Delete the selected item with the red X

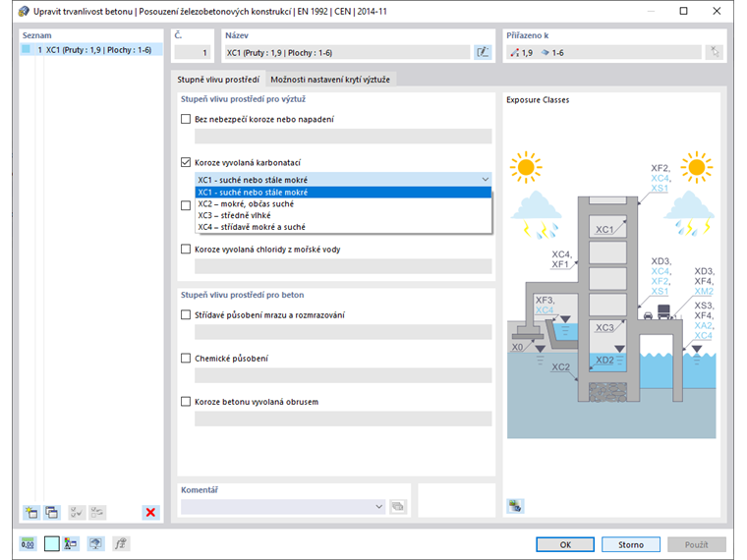tap(150, 513)
